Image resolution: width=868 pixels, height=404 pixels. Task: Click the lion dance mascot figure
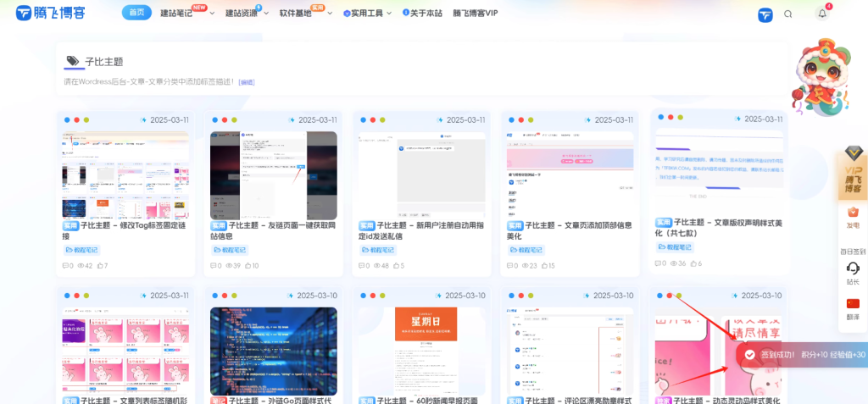822,77
